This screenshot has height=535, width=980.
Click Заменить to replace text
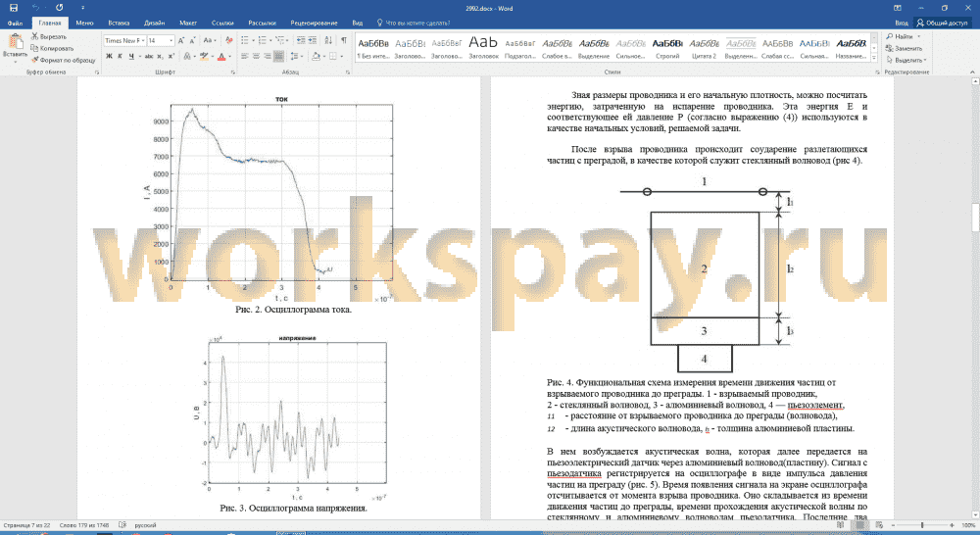click(x=904, y=48)
